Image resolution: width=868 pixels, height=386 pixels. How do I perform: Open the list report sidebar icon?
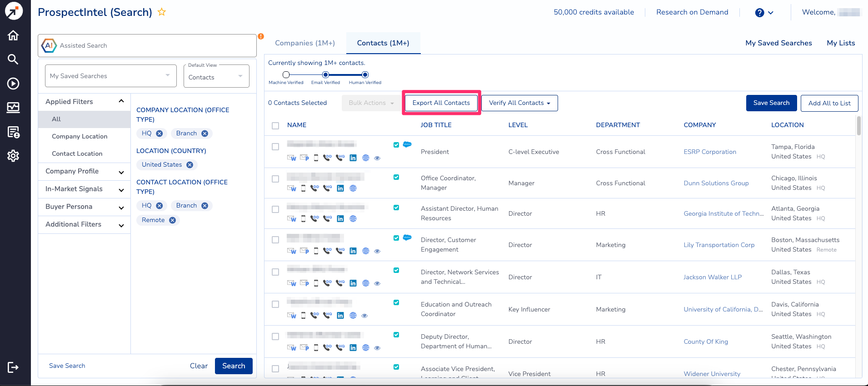point(13,132)
